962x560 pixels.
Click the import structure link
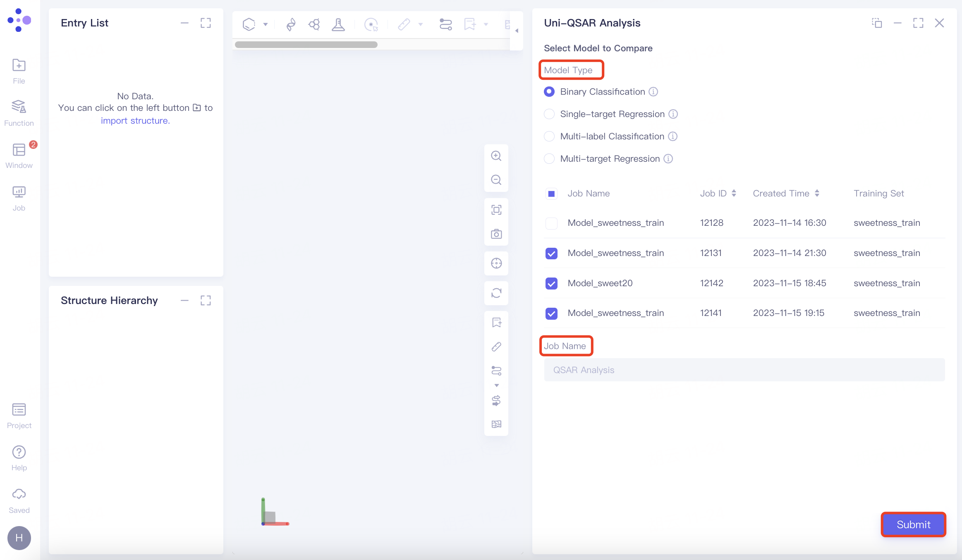(x=135, y=120)
